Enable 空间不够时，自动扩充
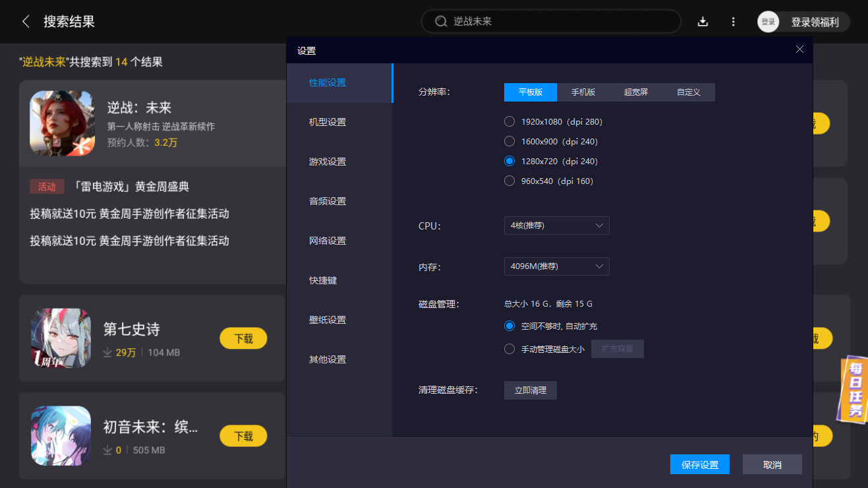Image resolution: width=868 pixels, height=488 pixels. [x=509, y=325]
